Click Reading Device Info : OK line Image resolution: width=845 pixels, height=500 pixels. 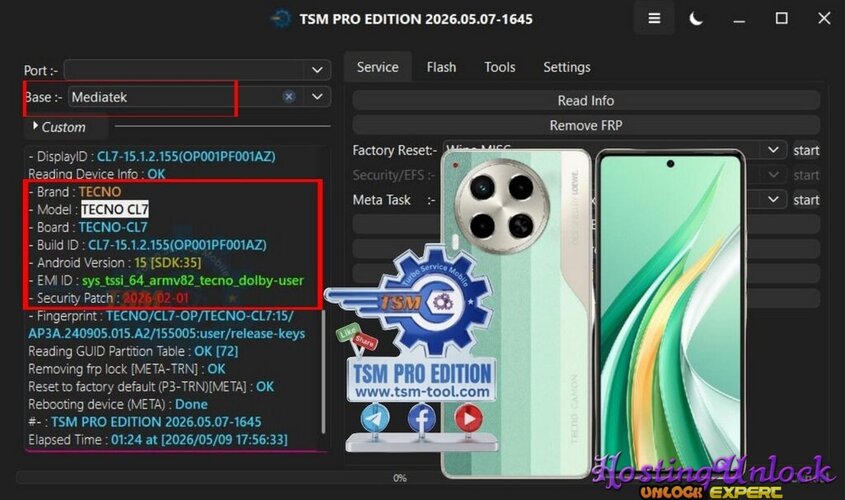click(x=97, y=173)
